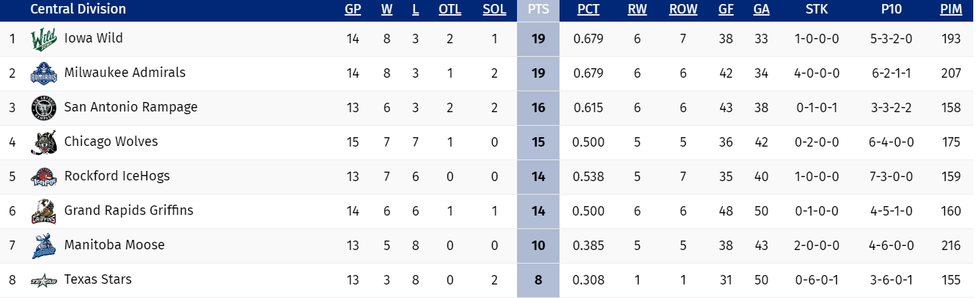Click the Grand Rapids Griffins logo
Screen dimensions: 980x298
pos(42,212)
